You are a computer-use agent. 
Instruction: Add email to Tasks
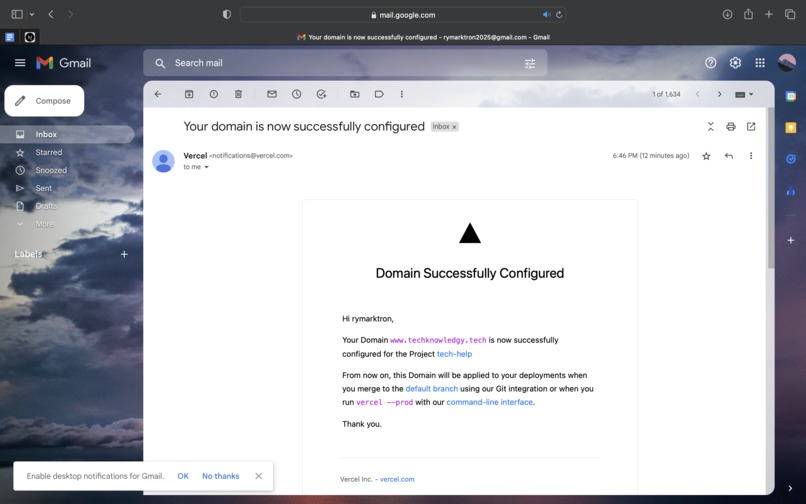(321, 94)
